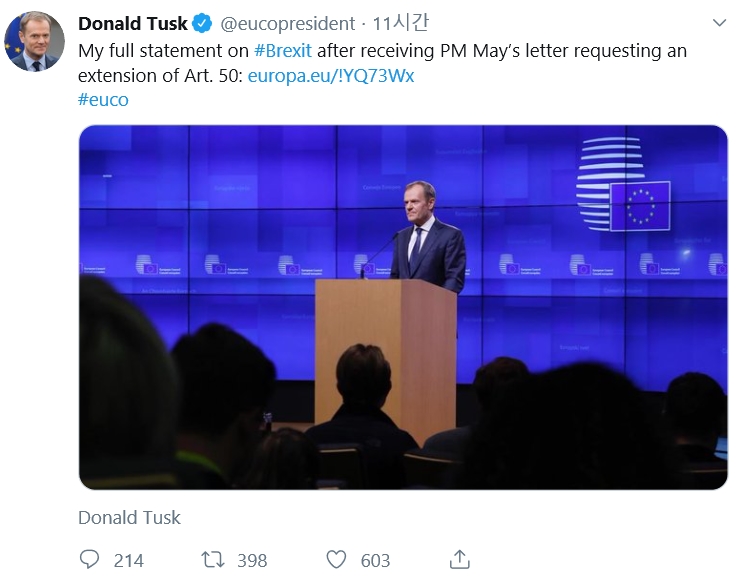The width and height of the screenshot is (738, 583).
Task: Like the tweet with the heart icon
Action: coord(337,559)
